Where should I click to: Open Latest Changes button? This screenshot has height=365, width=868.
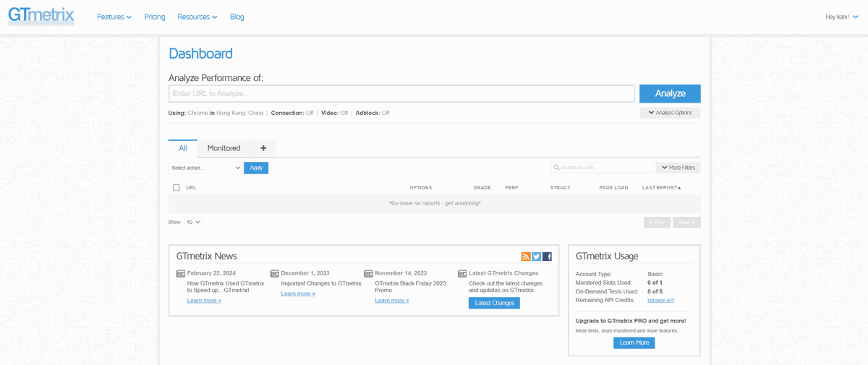pos(494,303)
